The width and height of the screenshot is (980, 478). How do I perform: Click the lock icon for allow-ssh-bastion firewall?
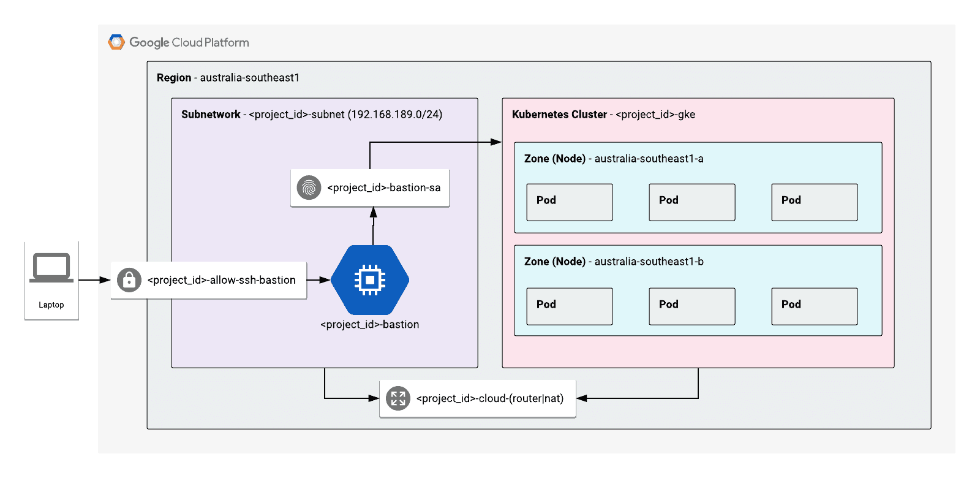click(x=129, y=280)
